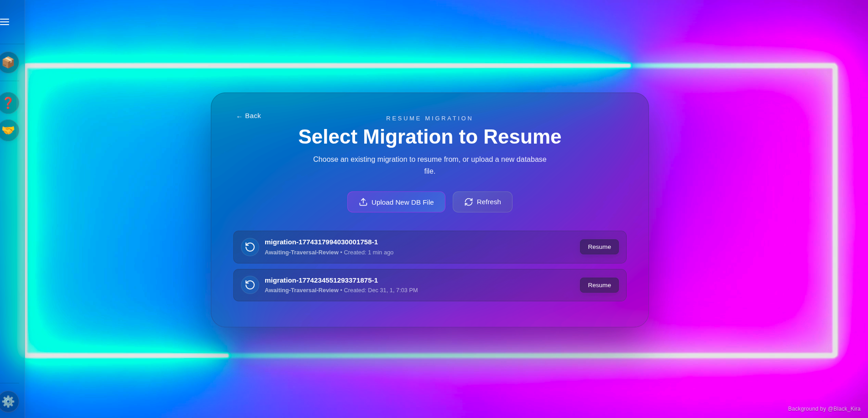Screen dimensions: 868x418
Task: Click the Background by @Black_Kira credit
Action: click(x=823, y=409)
